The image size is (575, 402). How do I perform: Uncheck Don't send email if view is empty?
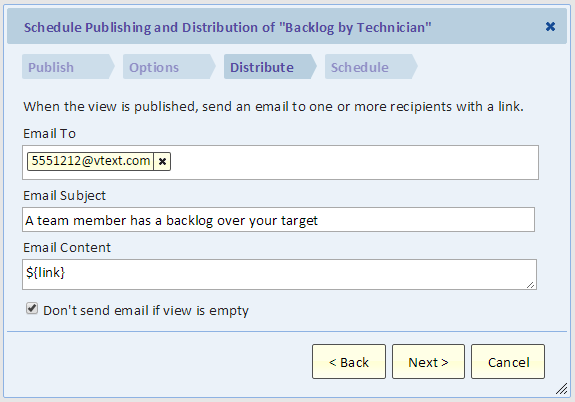click(32, 308)
